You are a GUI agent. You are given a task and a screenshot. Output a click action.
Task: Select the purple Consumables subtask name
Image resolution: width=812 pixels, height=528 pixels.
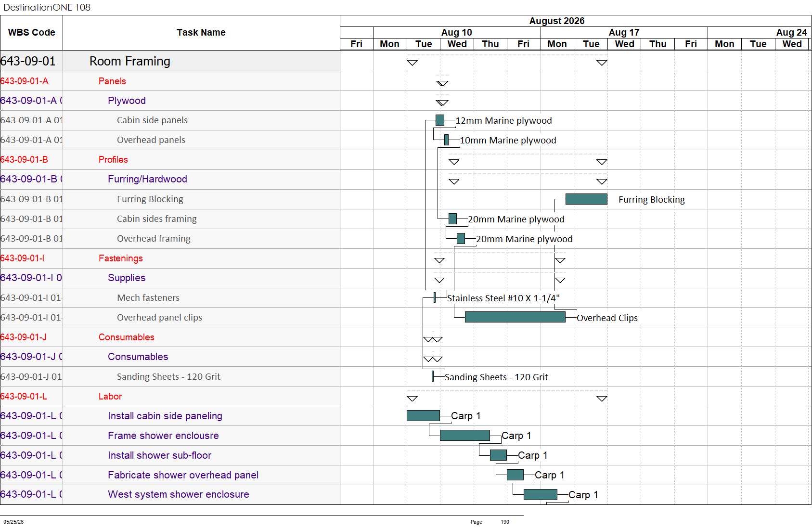click(x=138, y=357)
